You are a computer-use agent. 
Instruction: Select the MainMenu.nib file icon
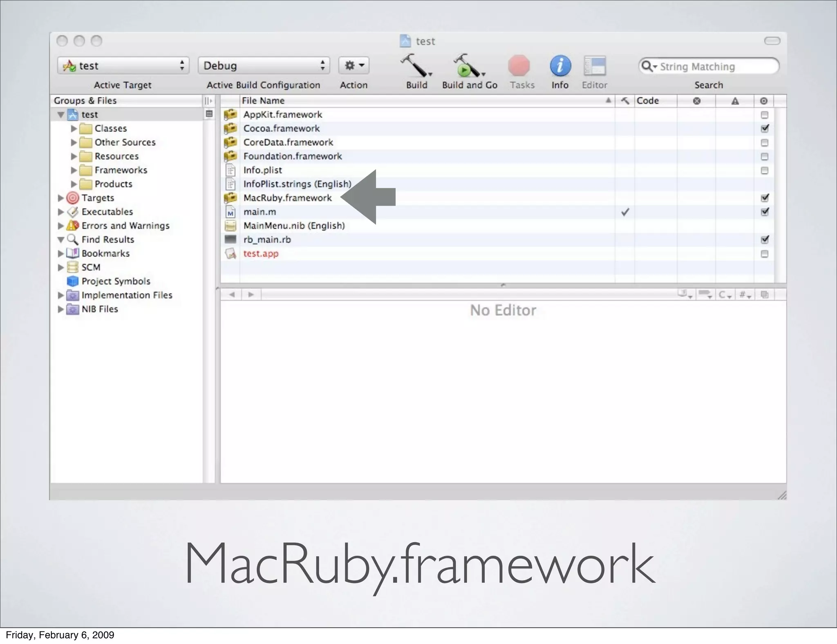231,226
